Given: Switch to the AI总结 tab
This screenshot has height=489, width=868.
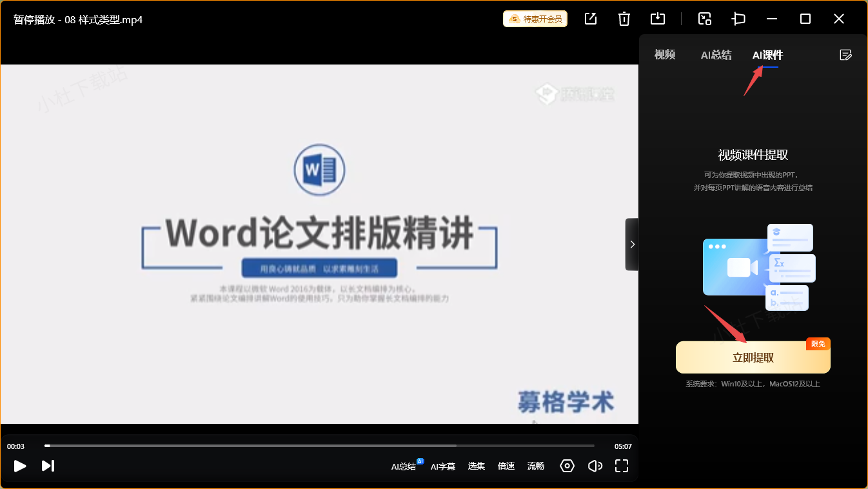Looking at the screenshot, I should click(716, 55).
